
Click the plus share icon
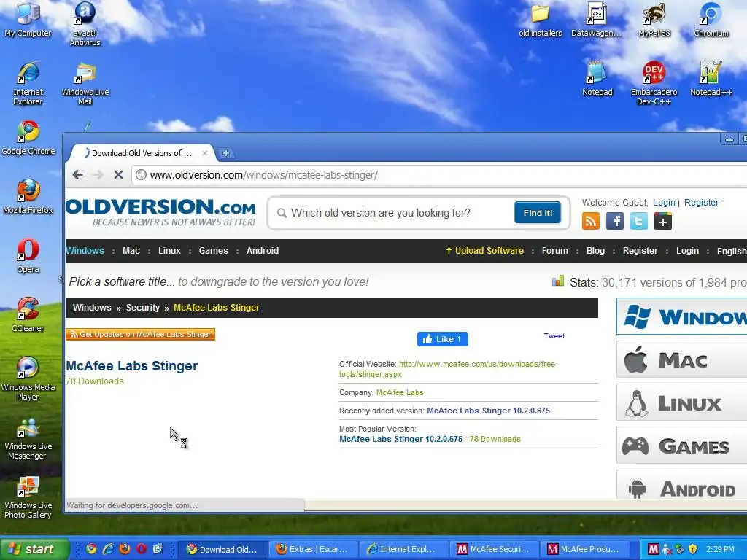(662, 222)
